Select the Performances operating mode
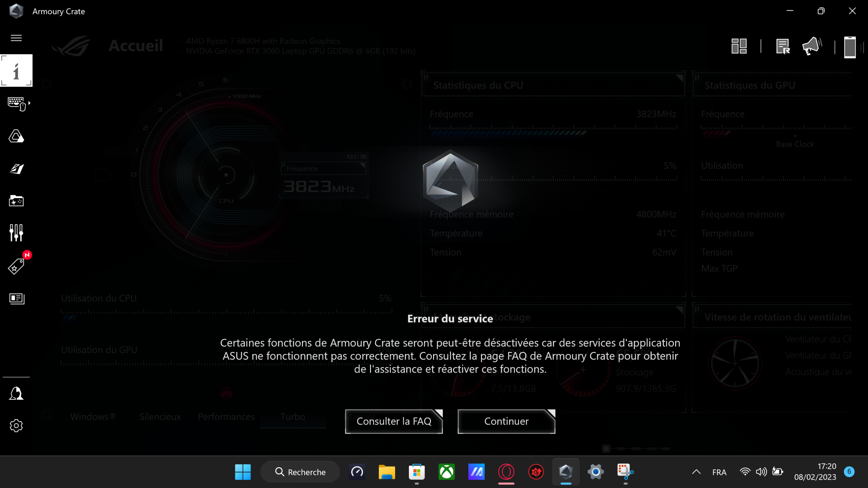 (226, 417)
